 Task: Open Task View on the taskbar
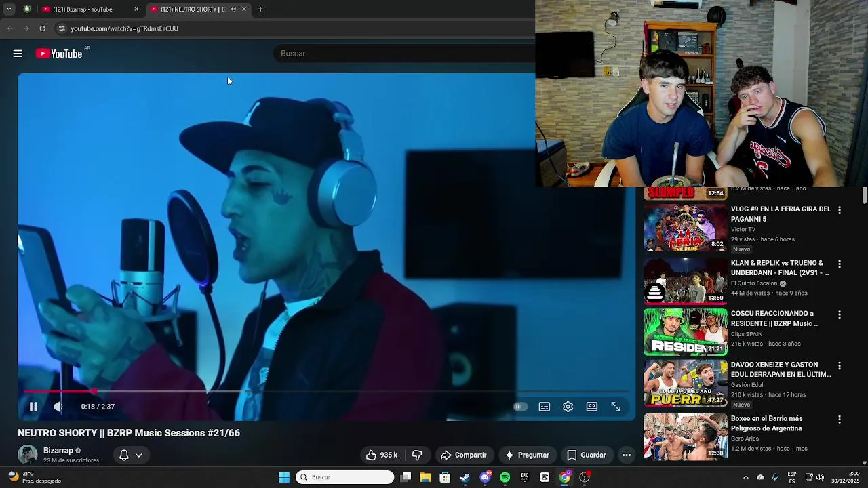406,477
